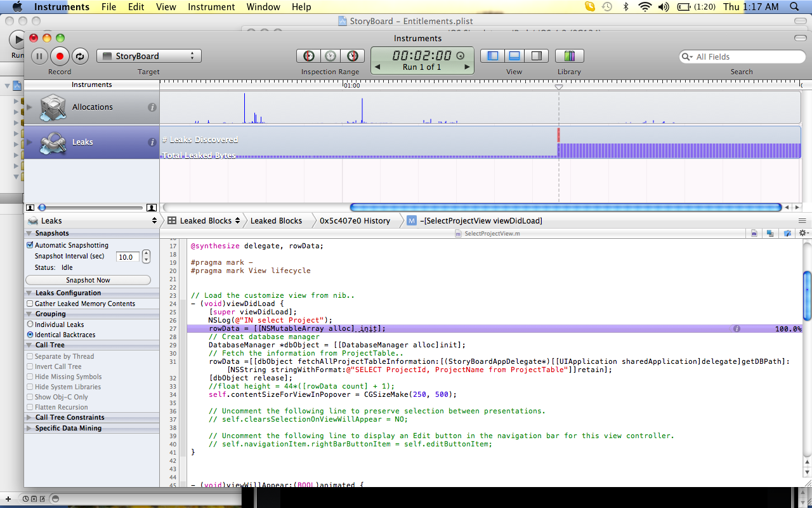Viewport: 812px width, 508px height.
Task: Open search filter magnifier dropdown
Action: [688, 57]
